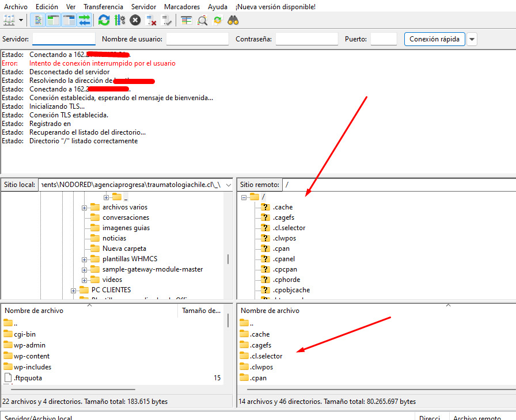Click the Nombre de archivo remote column header
516x420 pixels.
click(270, 311)
